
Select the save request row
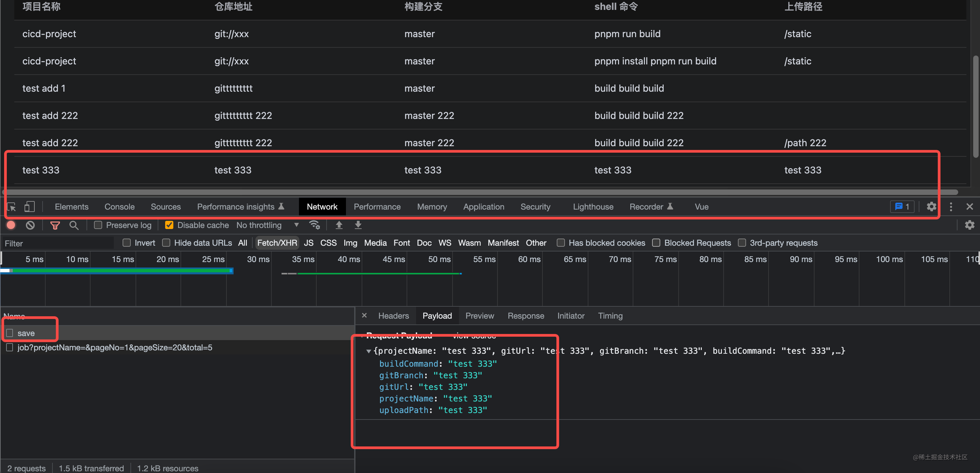177,333
